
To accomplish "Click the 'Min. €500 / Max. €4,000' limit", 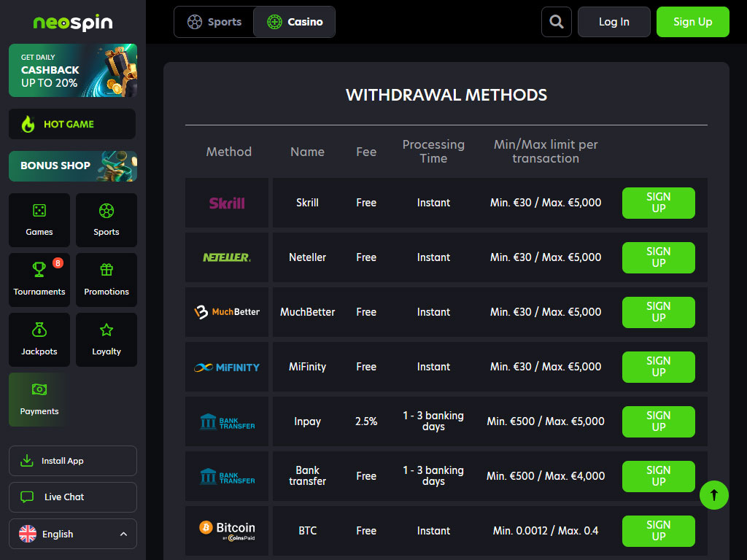I will (546, 476).
